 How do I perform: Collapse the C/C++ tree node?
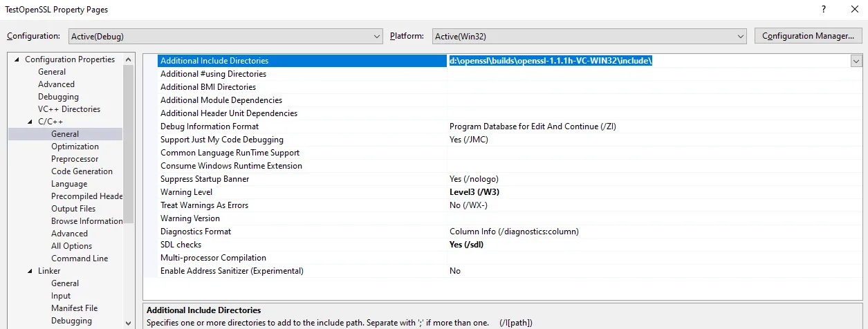click(30, 122)
